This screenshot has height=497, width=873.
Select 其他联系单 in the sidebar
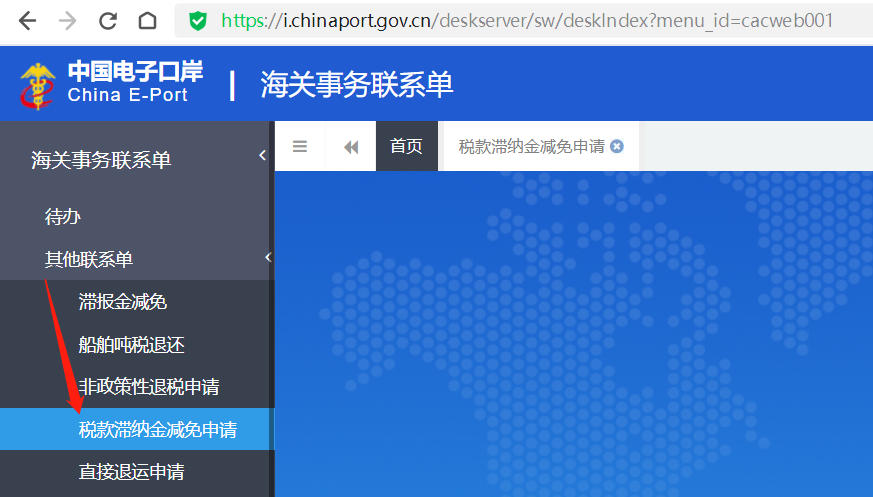pos(89,259)
